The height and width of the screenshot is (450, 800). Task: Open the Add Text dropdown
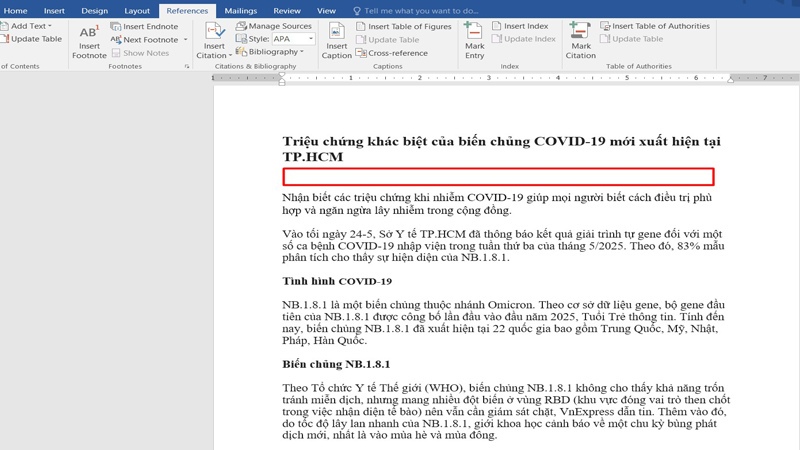[x=50, y=27]
